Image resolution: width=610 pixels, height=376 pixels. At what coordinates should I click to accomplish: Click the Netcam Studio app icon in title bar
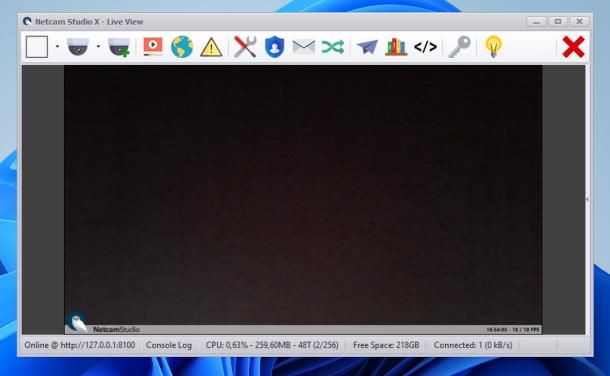pyautogui.click(x=27, y=21)
